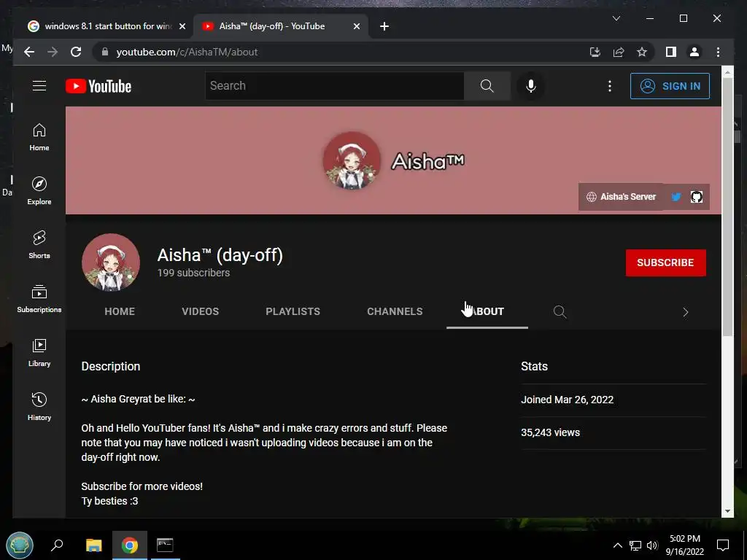The width and height of the screenshot is (747, 560).
Task: Open the network icon in tray
Action: tap(635, 545)
